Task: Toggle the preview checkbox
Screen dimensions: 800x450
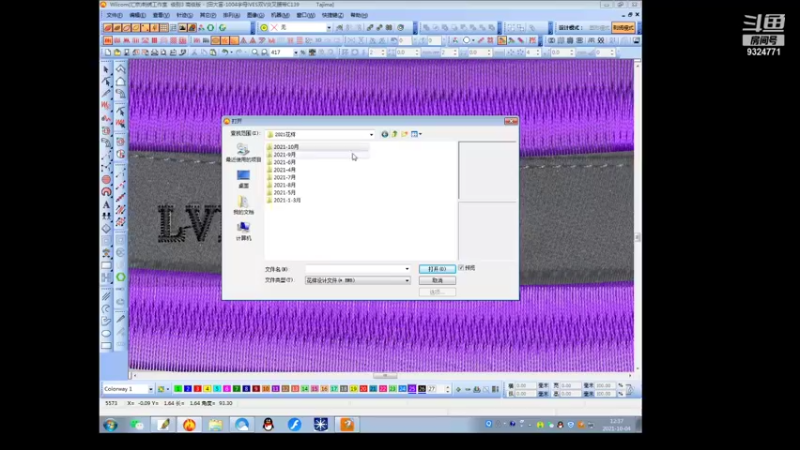Action: click(461, 268)
